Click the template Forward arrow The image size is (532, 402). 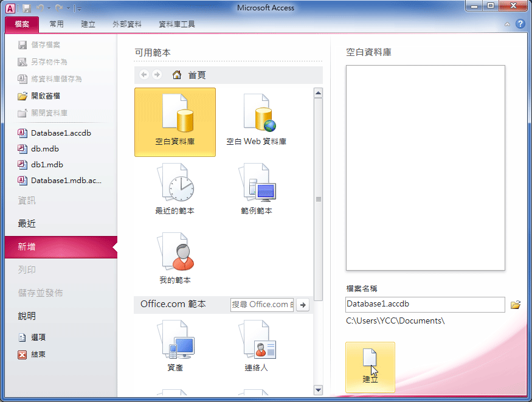(x=157, y=75)
